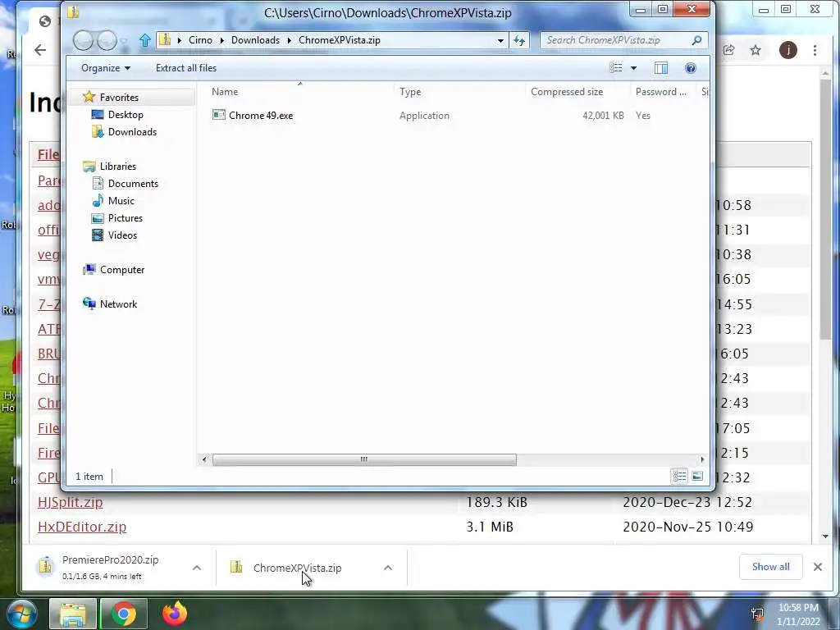This screenshot has height=630, width=840.
Task: Open Chrome three-dot menu
Action: (815, 50)
